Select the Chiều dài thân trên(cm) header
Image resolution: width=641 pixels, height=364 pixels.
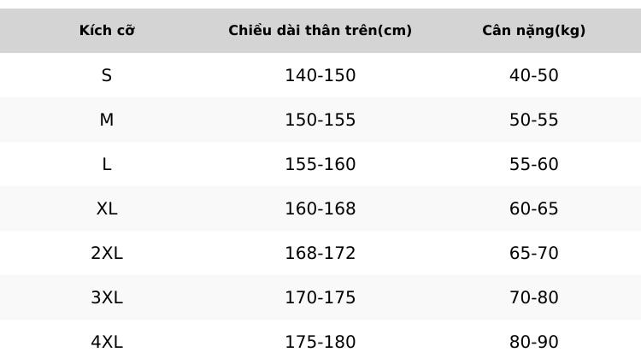coord(320,30)
